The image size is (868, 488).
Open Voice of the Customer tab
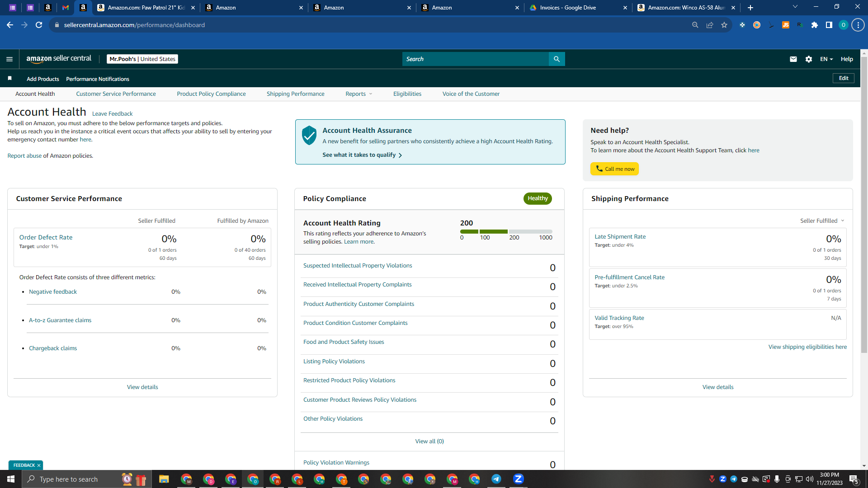pyautogui.click(x=471, y=94)
